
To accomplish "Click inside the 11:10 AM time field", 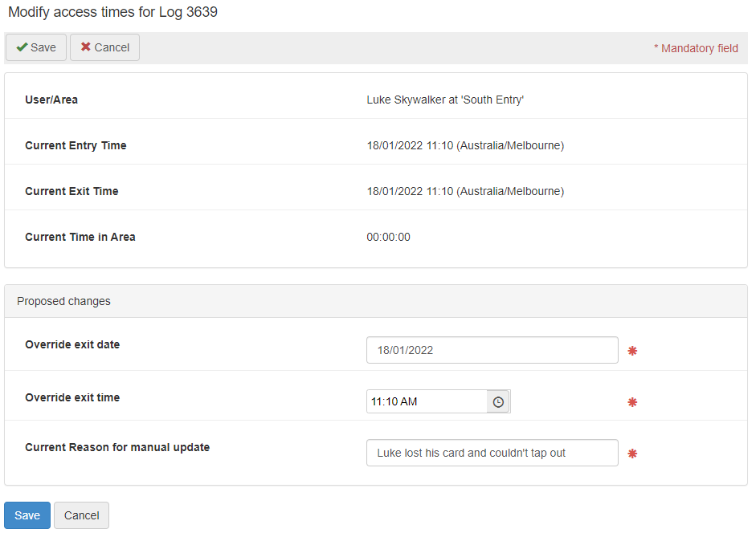I will click(426, 401).
